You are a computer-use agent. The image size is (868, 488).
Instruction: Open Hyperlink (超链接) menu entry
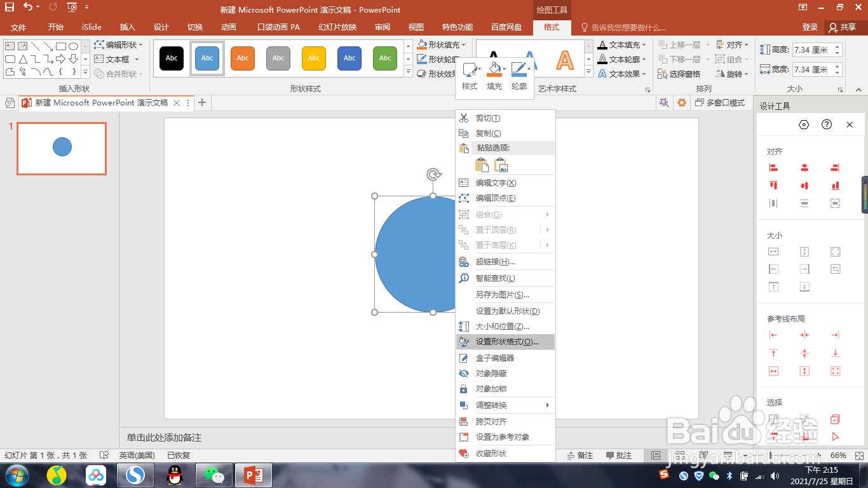tap(506, 262)
